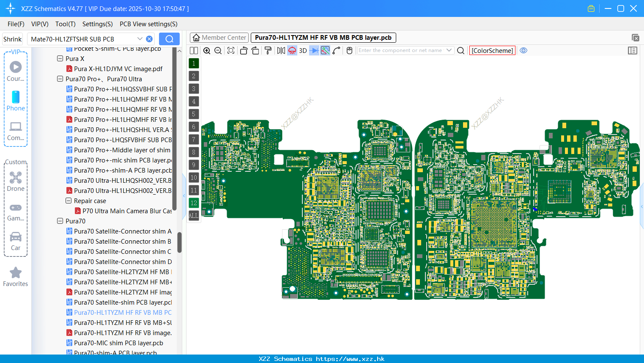This screenshot has height=363, width=644.
Task: Select the Car category
Action: (x=16, y=241)
